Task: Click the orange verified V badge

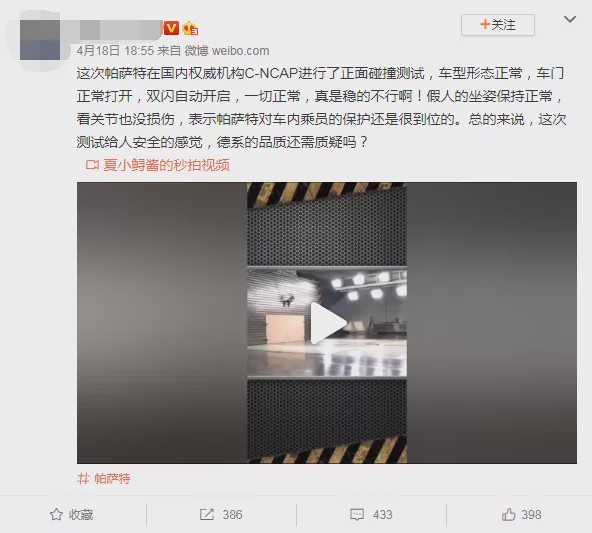Action: [171, 28]
